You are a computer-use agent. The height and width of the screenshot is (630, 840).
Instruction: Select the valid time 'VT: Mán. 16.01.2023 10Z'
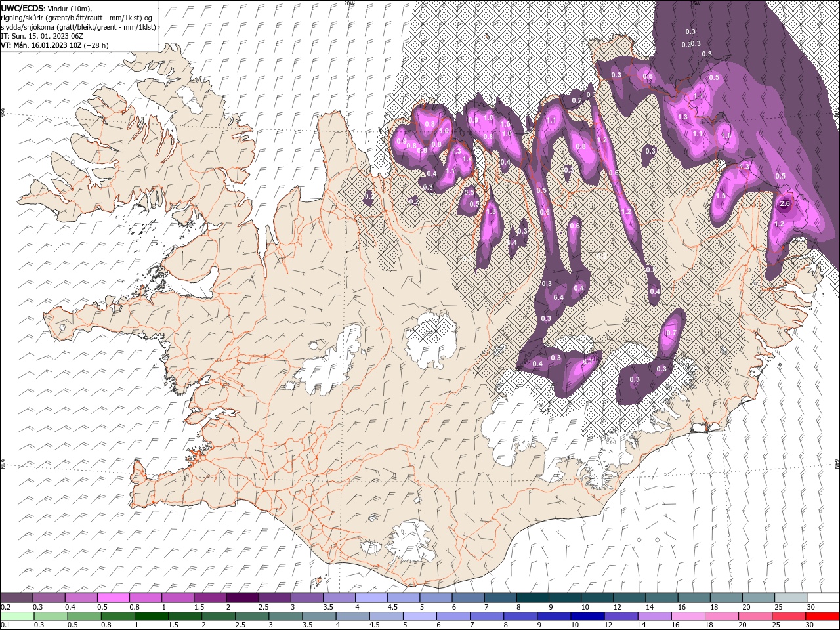[x=41, y=45]
